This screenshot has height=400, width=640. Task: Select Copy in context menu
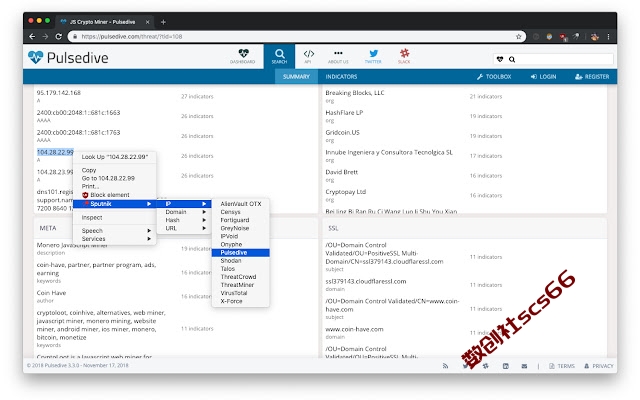point(115,170)
